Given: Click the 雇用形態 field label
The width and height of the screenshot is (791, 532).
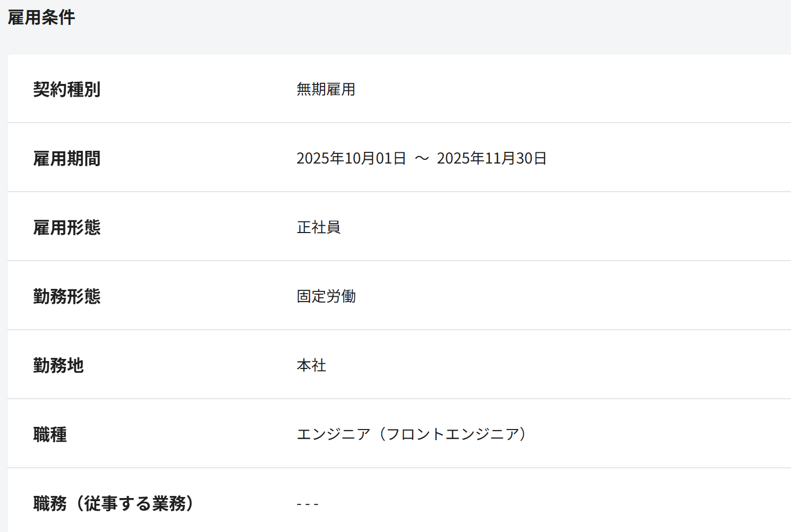Looking at the screenshot, I should point(66,227).
